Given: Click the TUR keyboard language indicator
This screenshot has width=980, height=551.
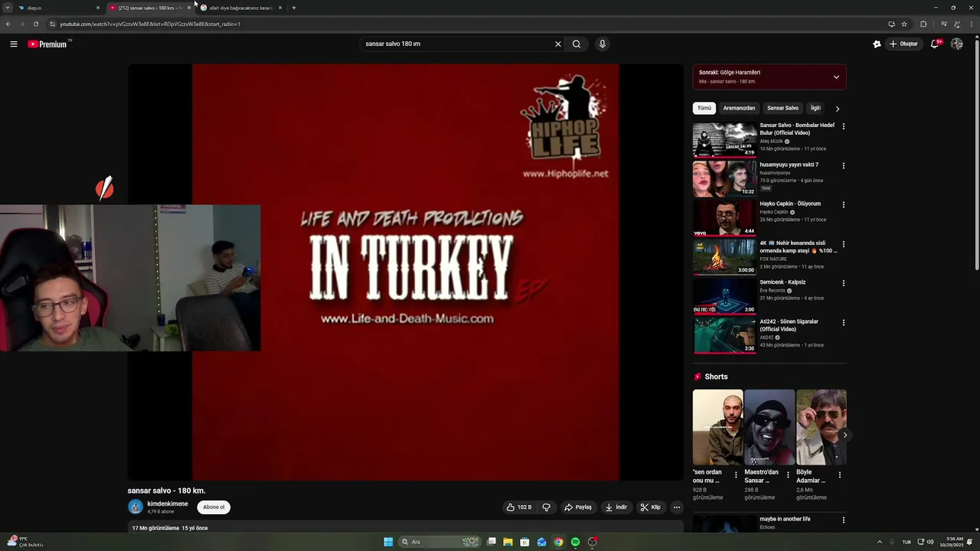Looking at the screenshot, I should click(x=906, y=542).
